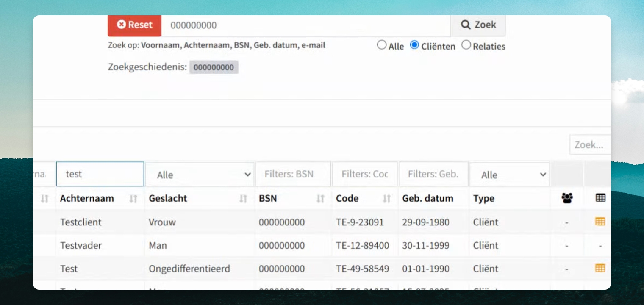Click the orange table icon in Test row

[600, 268]
